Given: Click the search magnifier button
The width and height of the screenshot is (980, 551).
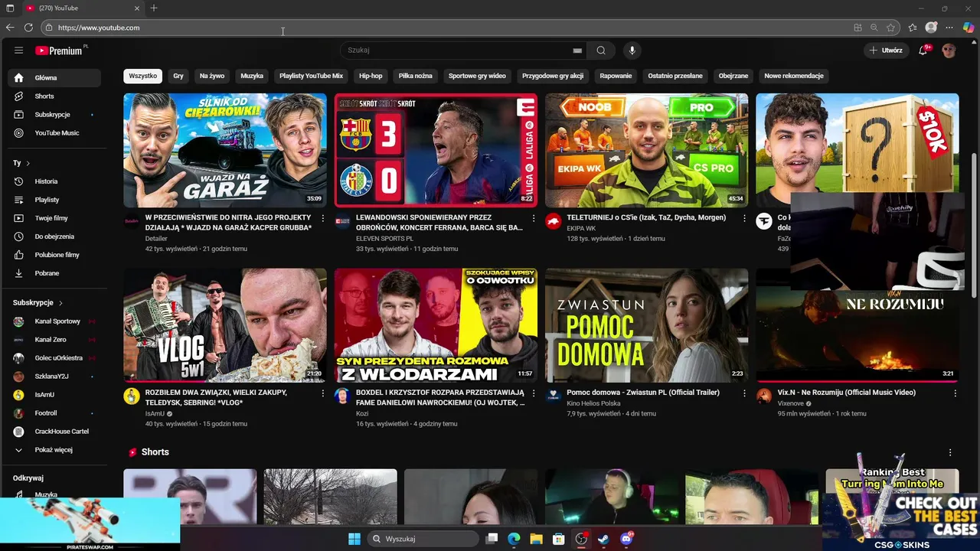Looking at the screenshot, I should [x=601, y=51].
